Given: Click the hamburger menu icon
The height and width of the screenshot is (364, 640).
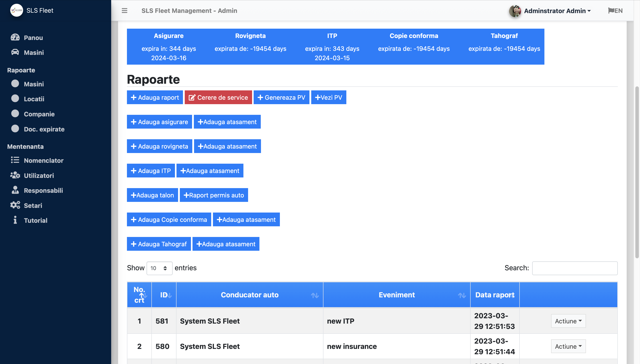Looking at the screenshot, I should click(124, 10).
